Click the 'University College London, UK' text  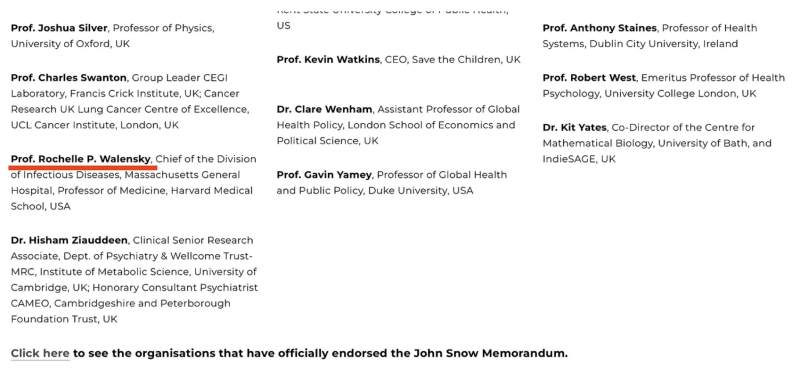pyautogui.click(x=680, y=94)
